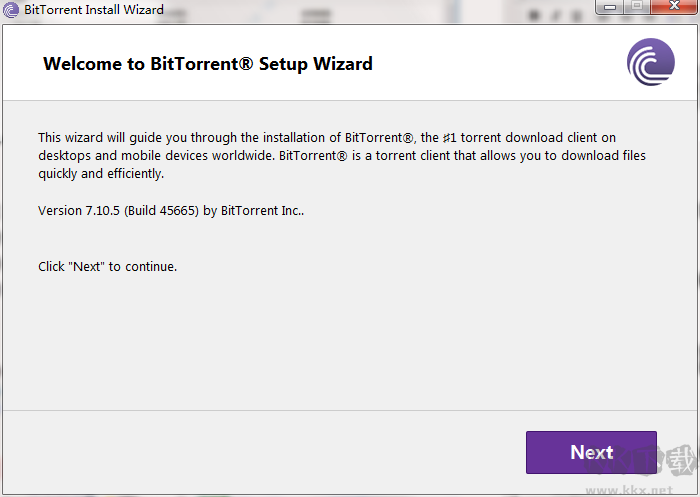Click the purple BitTorrent logo in the header
This screenshot has height=497, width=700.
click(x=650, y=63)
